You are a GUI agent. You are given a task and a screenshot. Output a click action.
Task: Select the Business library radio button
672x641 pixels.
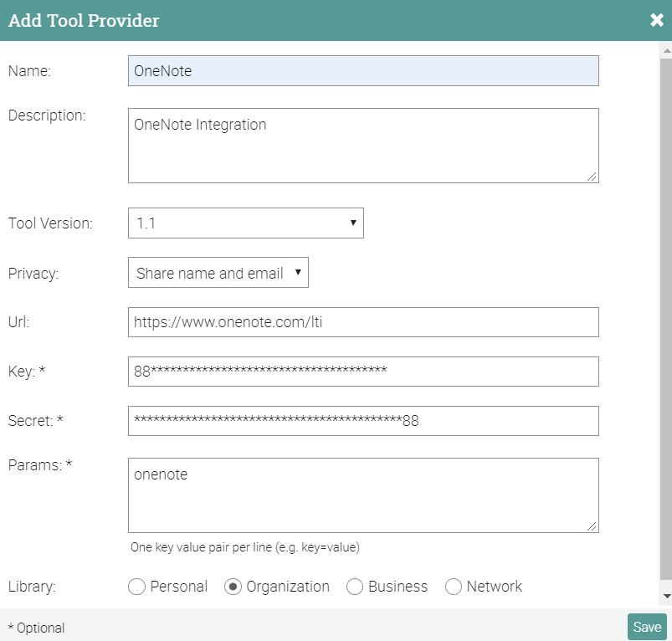click(x=355, y=587)
